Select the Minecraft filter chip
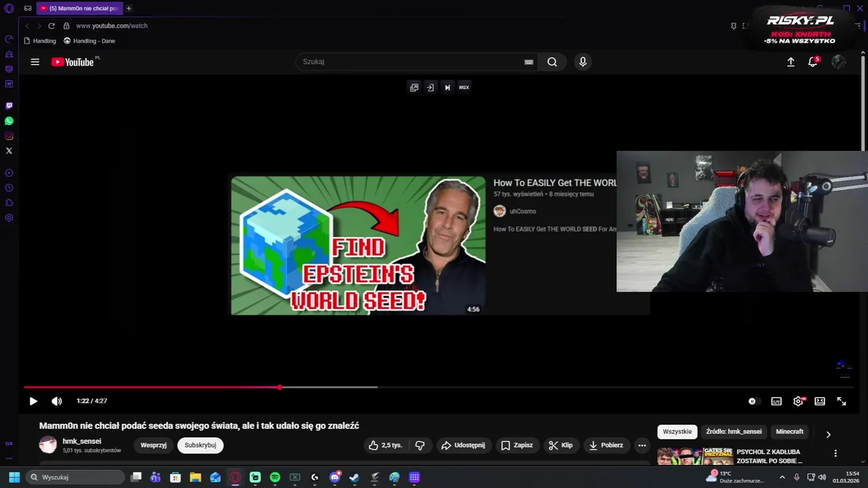Image resolution: width=868 pixels, height=488 pixels. pos(789,432)
